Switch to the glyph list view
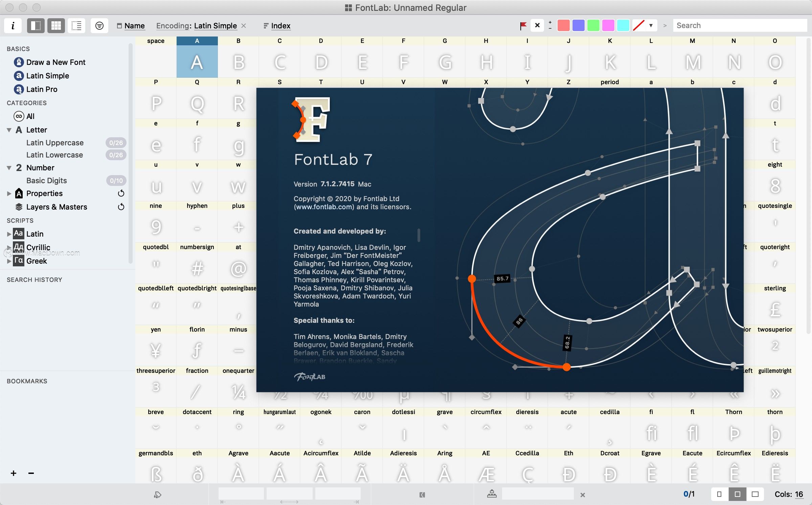 (x=76, y=26)
